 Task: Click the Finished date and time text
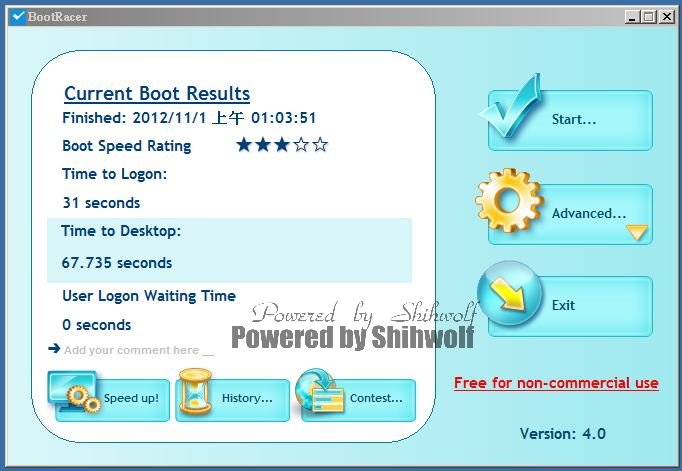[189, 118]
